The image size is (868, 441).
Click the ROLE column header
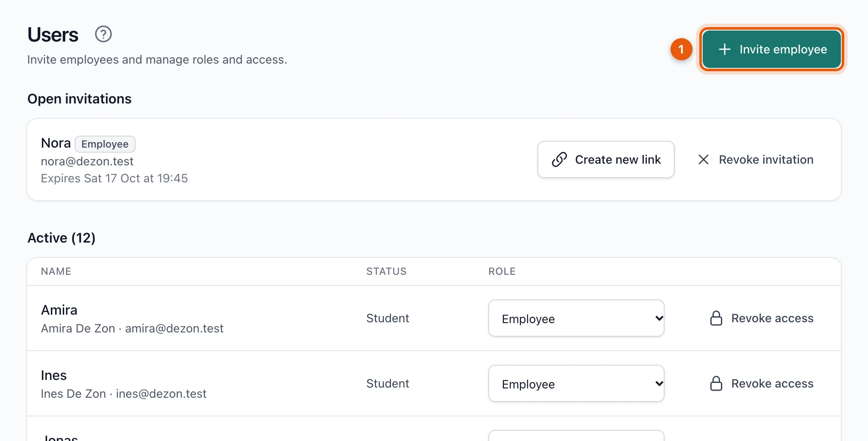tap(502, 271)
